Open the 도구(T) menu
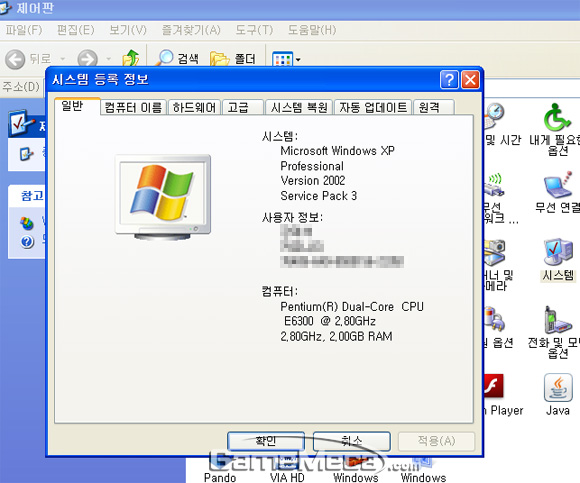The height and width of the screenshot is (483, 580). (x=254, y=30)
